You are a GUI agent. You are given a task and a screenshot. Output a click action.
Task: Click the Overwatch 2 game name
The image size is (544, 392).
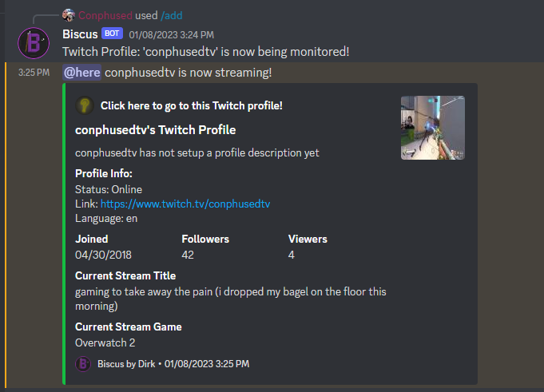pos(105,342)
